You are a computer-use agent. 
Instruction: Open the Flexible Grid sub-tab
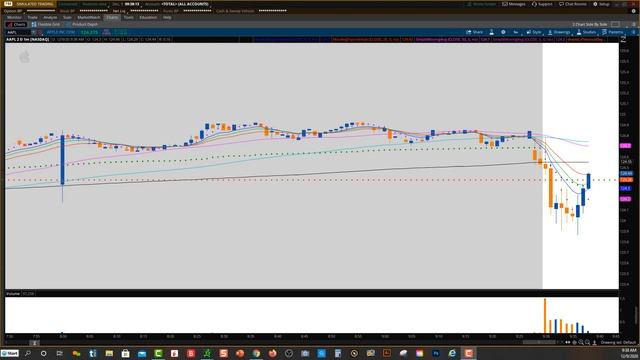[x=46, y=24]
